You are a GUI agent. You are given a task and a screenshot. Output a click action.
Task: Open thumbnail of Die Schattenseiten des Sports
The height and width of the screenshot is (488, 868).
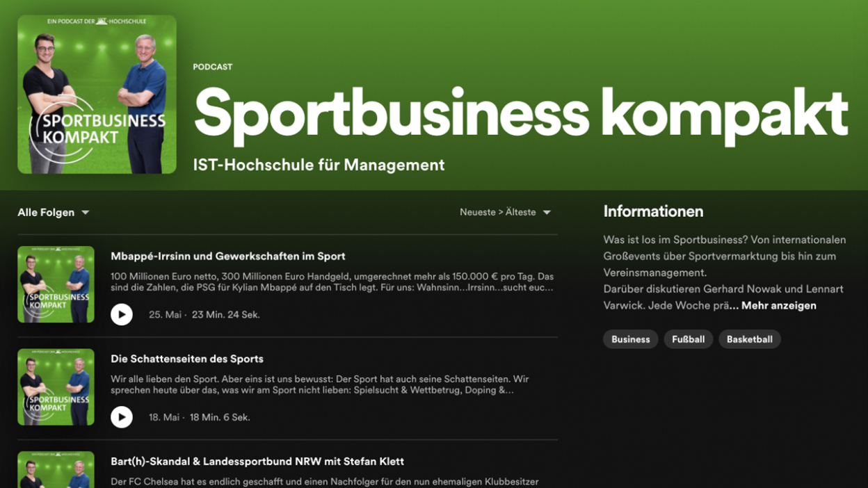(x=56, y=387)
